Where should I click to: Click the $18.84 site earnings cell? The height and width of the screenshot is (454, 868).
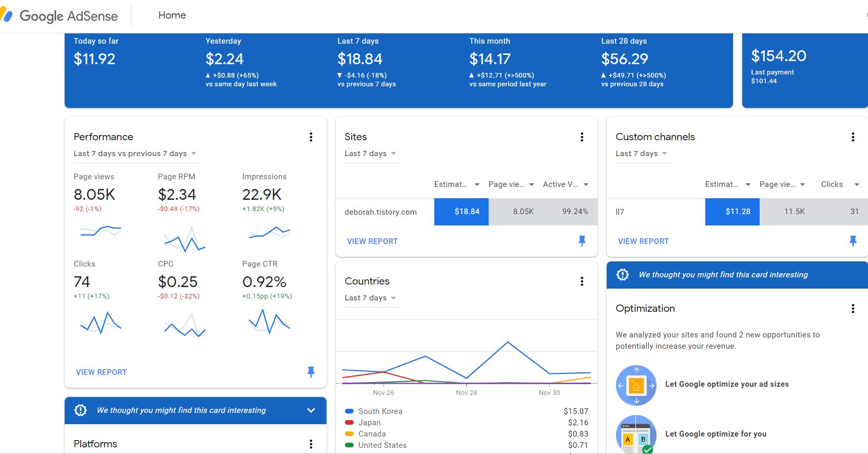tap(461, 212)
